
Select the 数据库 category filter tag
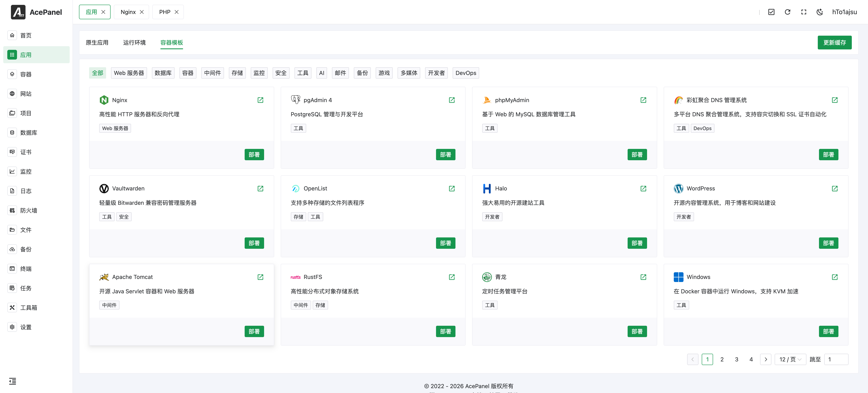[163, 73]
